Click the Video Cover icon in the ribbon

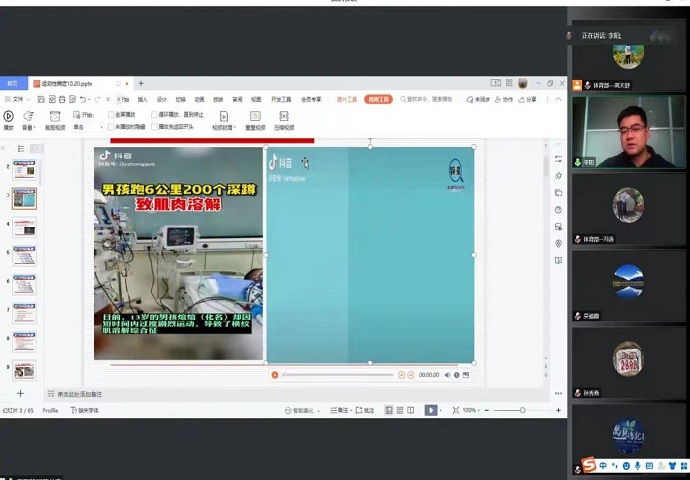(x=222, y=117)
